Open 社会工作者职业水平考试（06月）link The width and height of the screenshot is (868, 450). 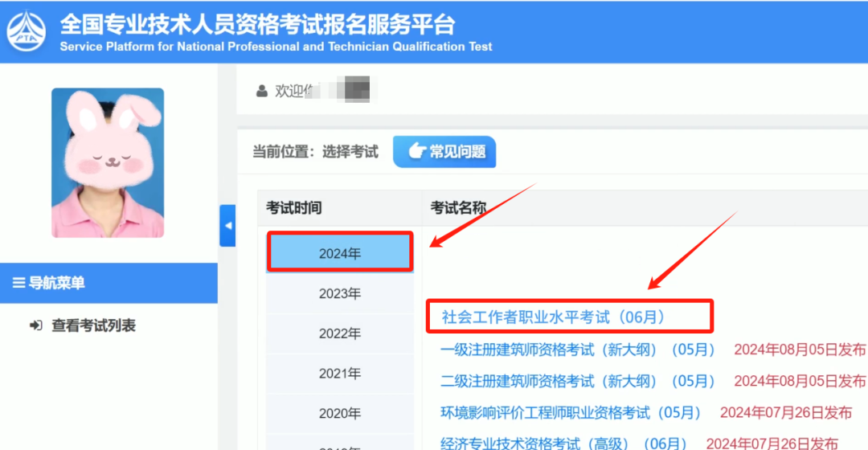pyautogui.click(x=553, y=317)
